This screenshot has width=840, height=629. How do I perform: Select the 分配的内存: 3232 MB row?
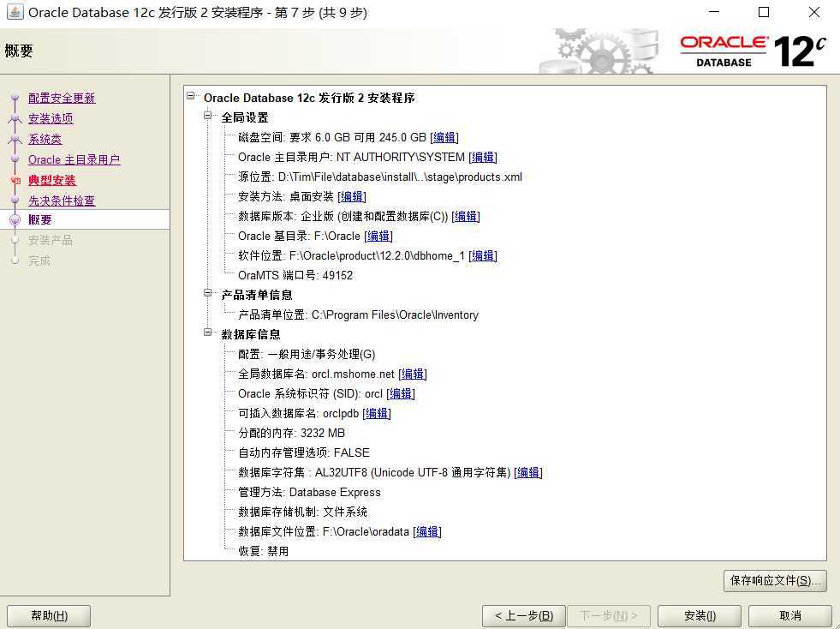[291, 434]
